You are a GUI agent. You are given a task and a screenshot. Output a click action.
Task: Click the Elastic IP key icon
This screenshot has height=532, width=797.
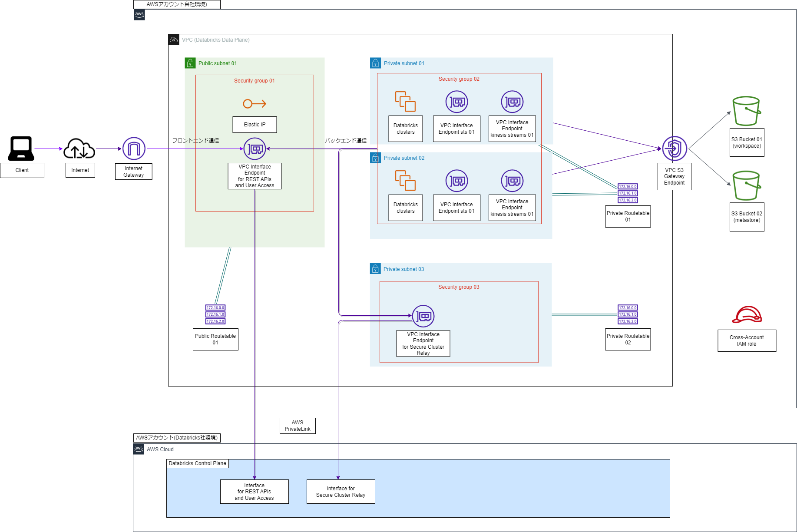pos(255,104)
